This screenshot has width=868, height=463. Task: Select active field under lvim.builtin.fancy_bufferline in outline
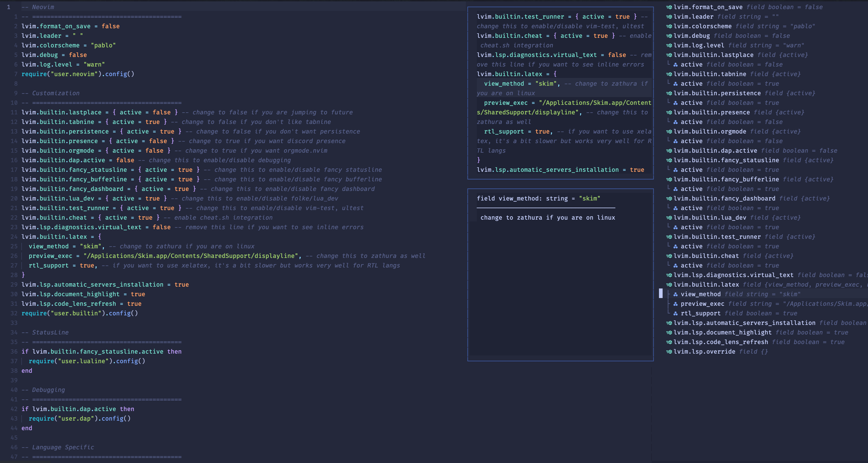tap(726, 189)
